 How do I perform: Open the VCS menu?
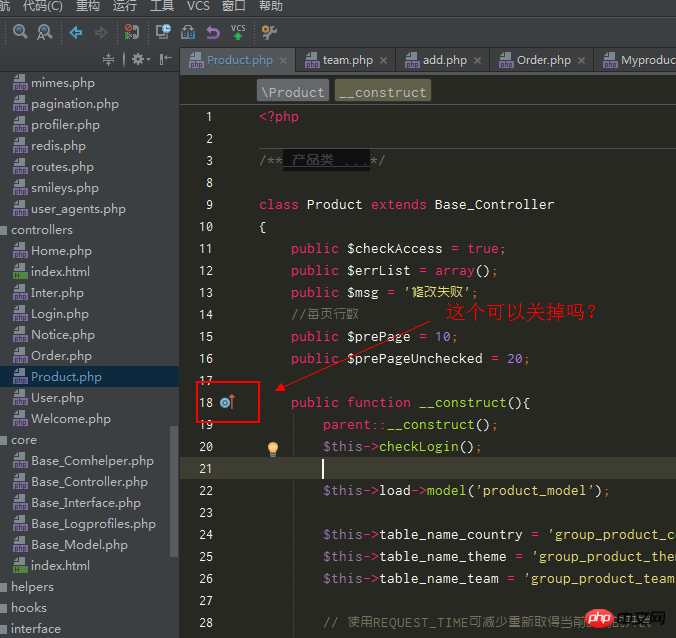pyautogui.click(x=198, y=6)
